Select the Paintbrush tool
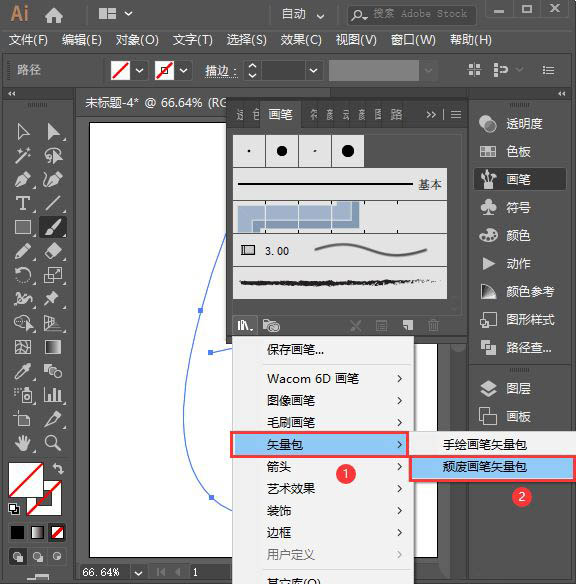 [53, 227]
